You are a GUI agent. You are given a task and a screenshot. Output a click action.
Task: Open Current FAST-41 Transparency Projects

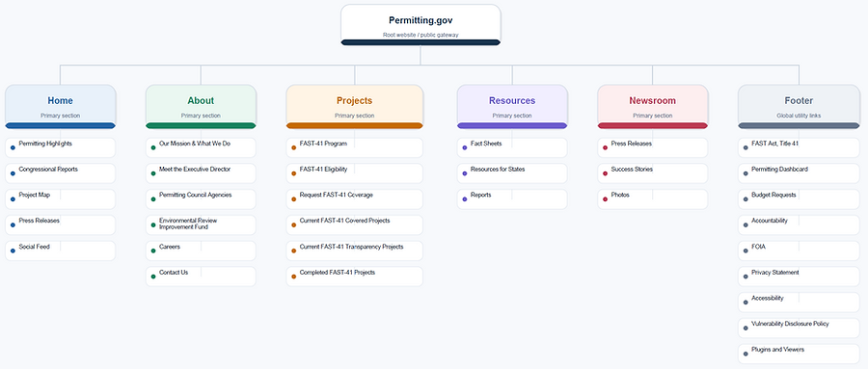point(354,250)
